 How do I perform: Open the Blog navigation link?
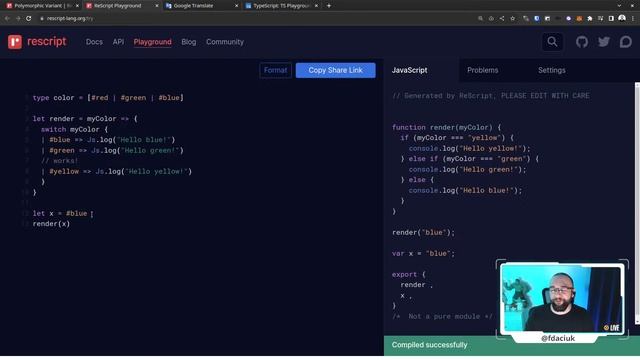[189, 42]
